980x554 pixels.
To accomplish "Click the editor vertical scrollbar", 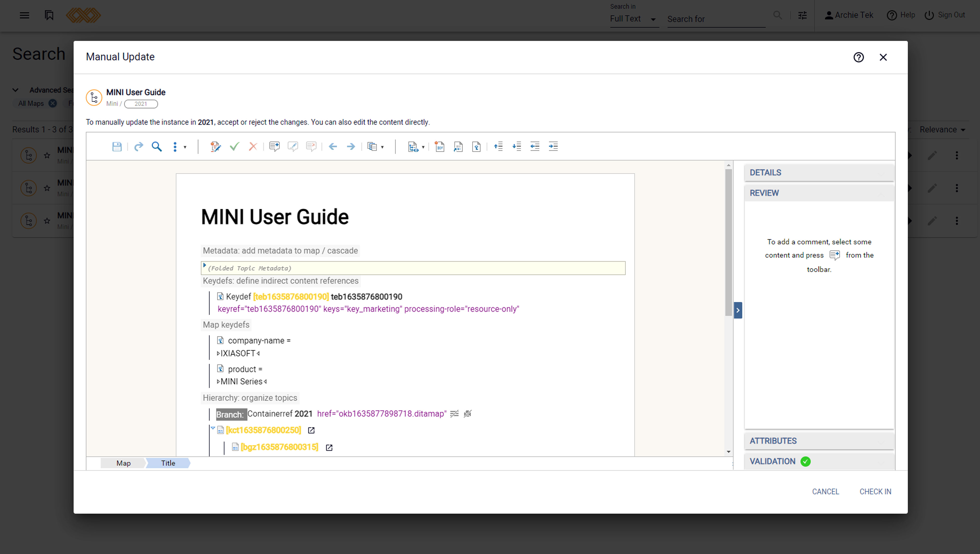I will (728, 242).
